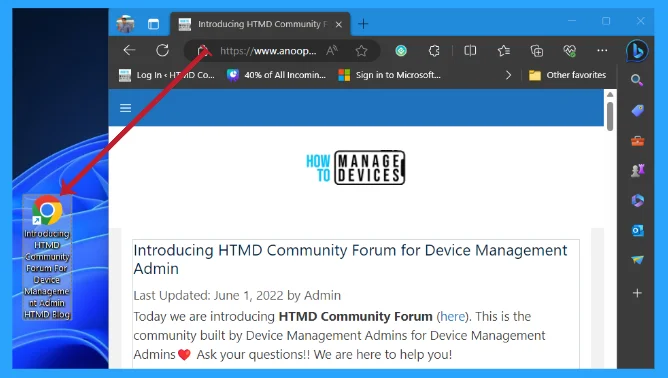668x378 pixels.
Task: Click the How To Manage Devices logo
Action: [356, 167]
